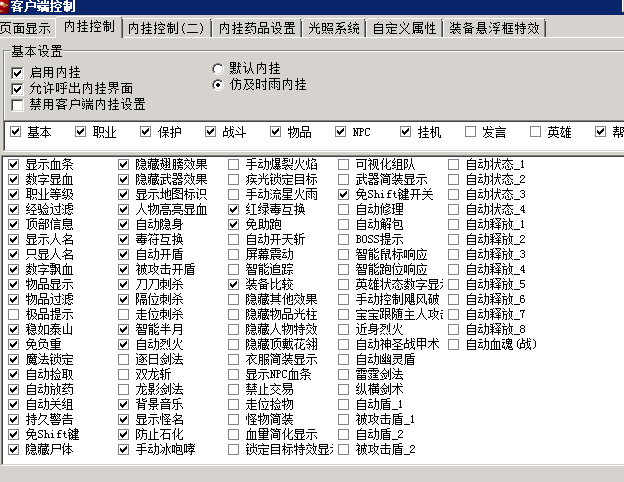Enable 可视化组队 checkbox

click(x=343, y=164)
